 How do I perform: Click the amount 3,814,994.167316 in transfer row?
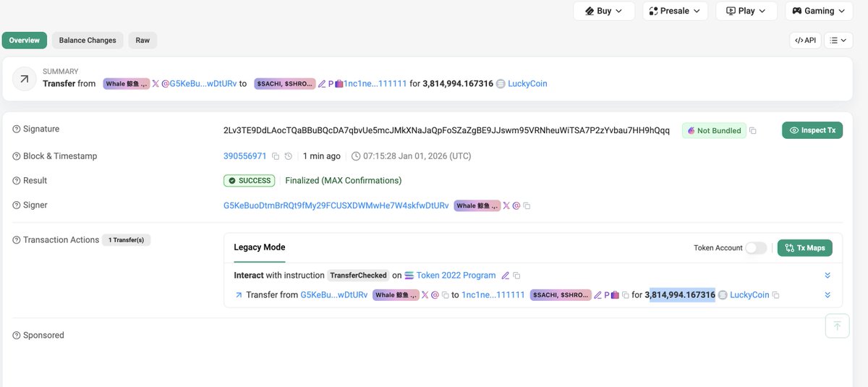(680, 295)
